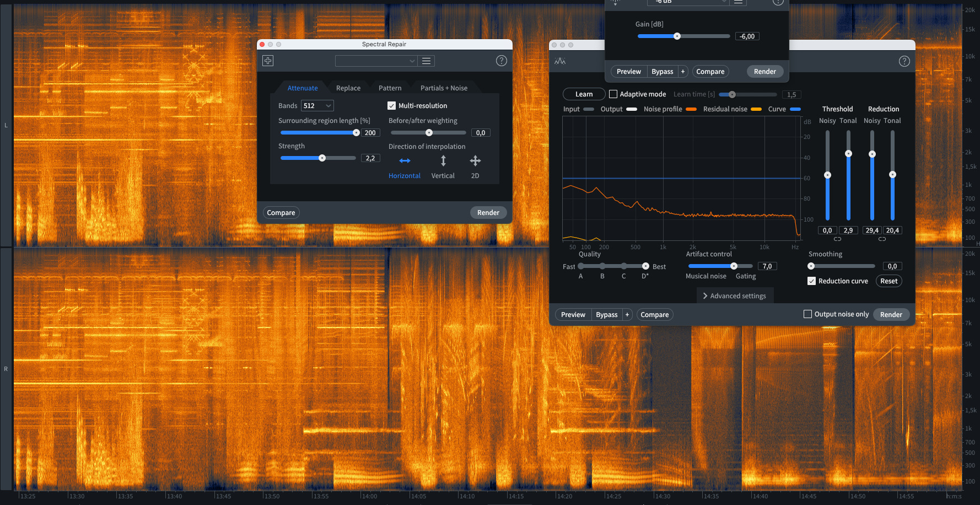This screenshot has height=505, width=980.
Task: Enable Adaptive mode checkbox
Action: click(613, 94)
